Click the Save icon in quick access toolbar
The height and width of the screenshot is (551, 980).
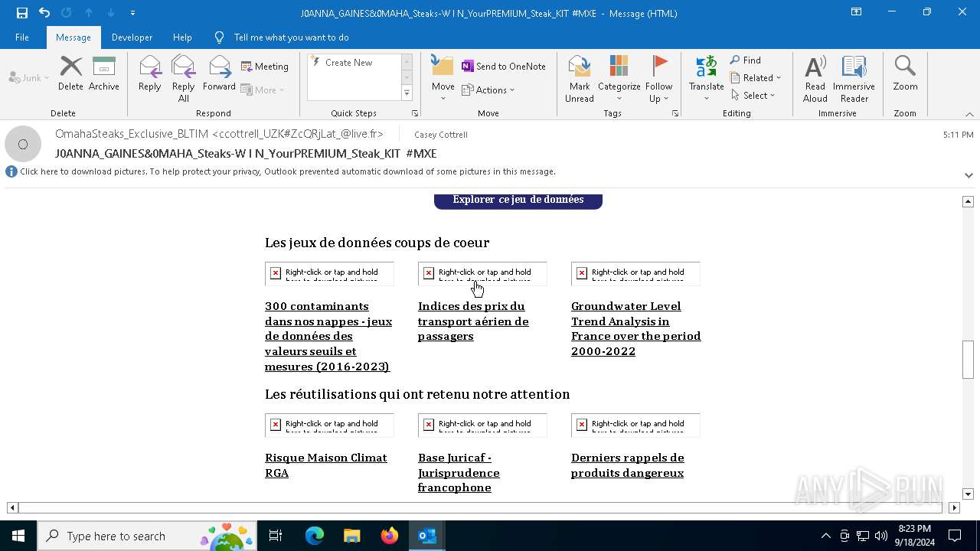point(21,12)
